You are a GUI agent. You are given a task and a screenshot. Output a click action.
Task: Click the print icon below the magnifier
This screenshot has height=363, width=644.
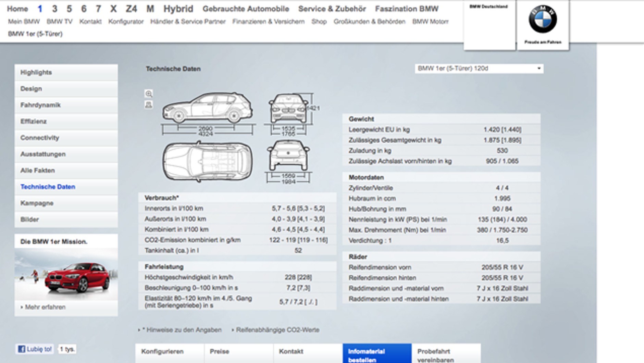pyautogui.click(x=149, y=105)
